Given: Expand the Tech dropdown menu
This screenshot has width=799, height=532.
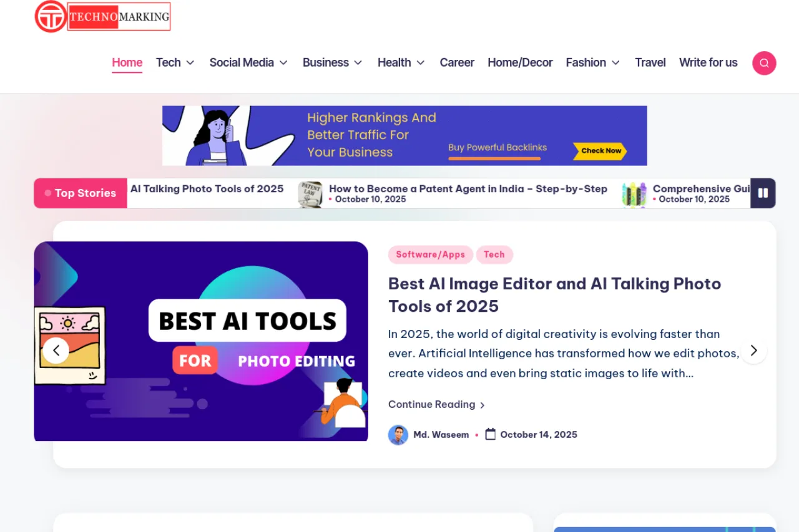Looking at the screenshot, I should tap(175, 62).
